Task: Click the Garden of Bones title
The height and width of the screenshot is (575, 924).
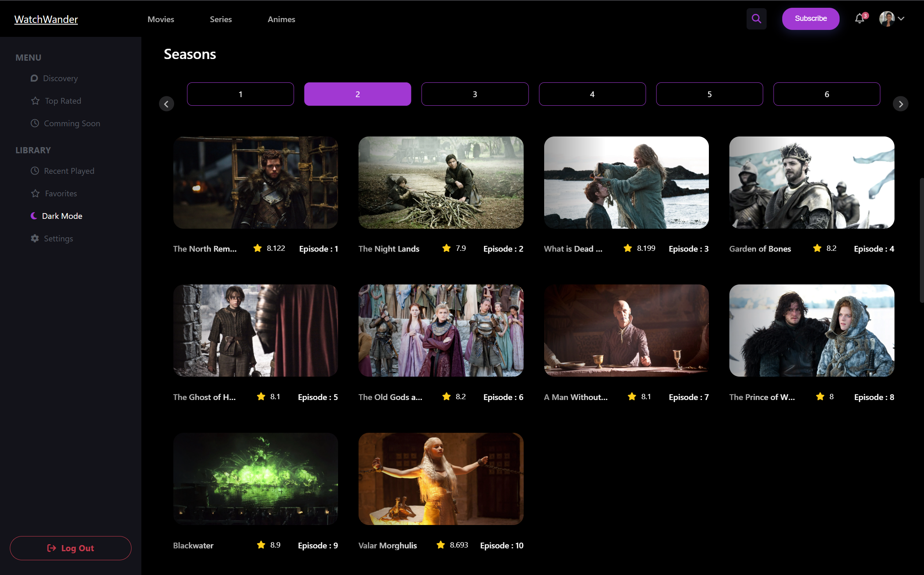Action: point(760,249)
